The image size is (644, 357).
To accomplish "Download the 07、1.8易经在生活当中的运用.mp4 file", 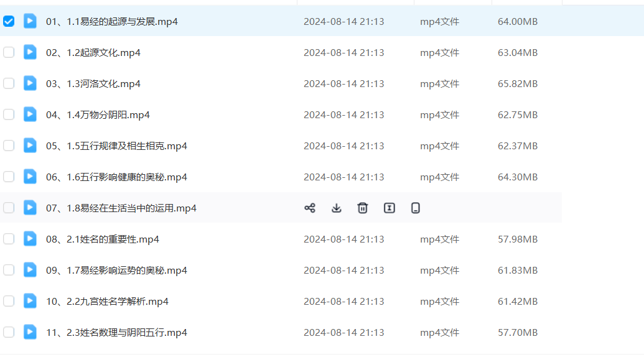I will (336, 208).
